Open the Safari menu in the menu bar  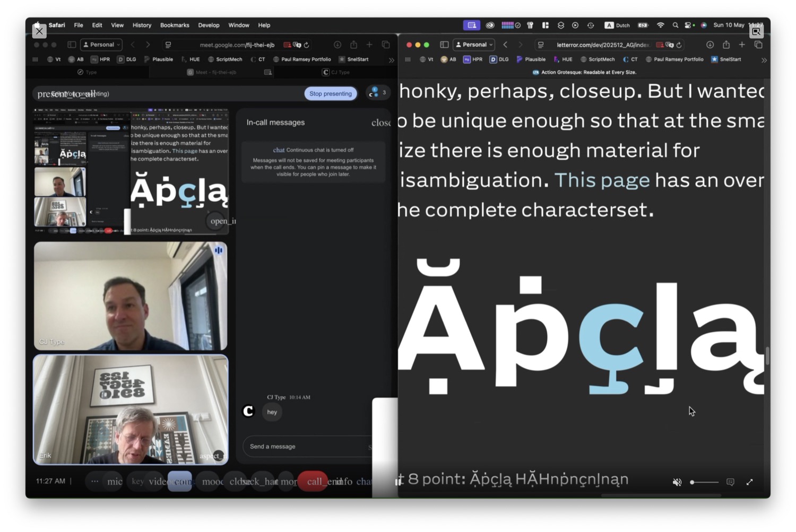tap(57, 25)
